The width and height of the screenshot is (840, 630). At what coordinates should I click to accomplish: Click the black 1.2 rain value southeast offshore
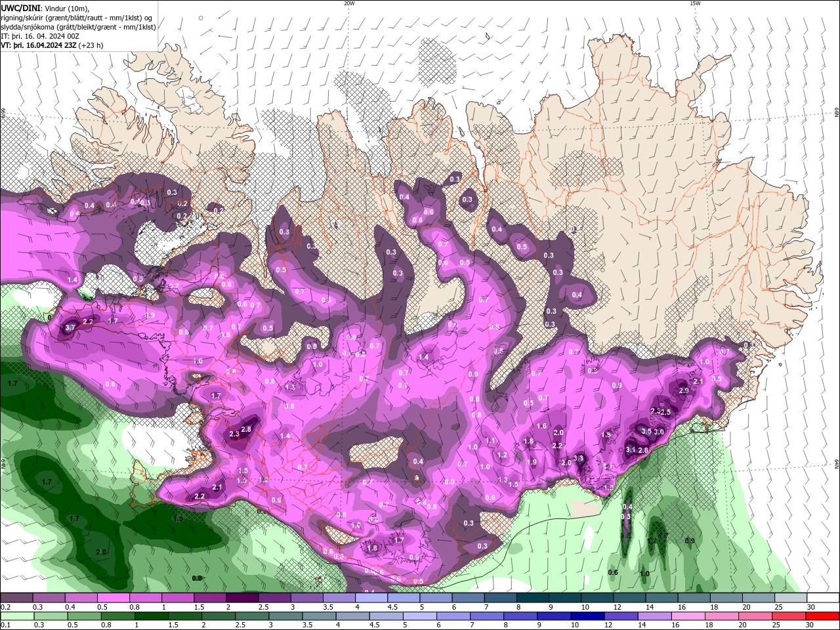(652, 541)
